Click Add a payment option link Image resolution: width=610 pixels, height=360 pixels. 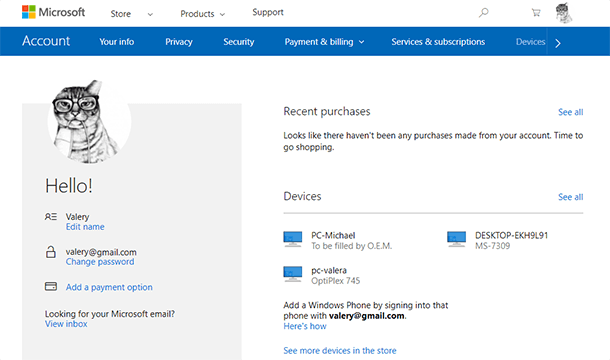pyautogui.click(x=109, y=287)
